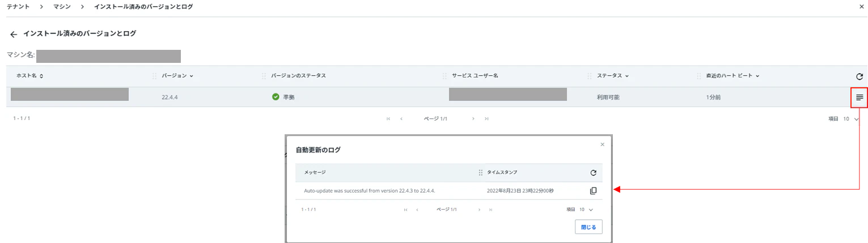This screenshot has width=868, height=243.
Task: Go back using the left arrow icon
Action: [14, 35]
